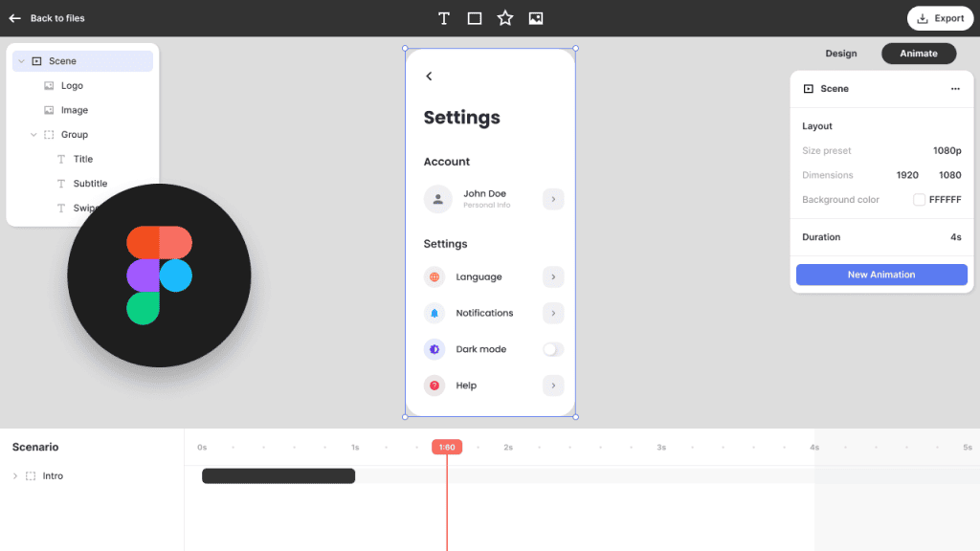The image size is (980, 551).
Task: Open the background color FFFFFF swatch
Action: coord(919,200)
